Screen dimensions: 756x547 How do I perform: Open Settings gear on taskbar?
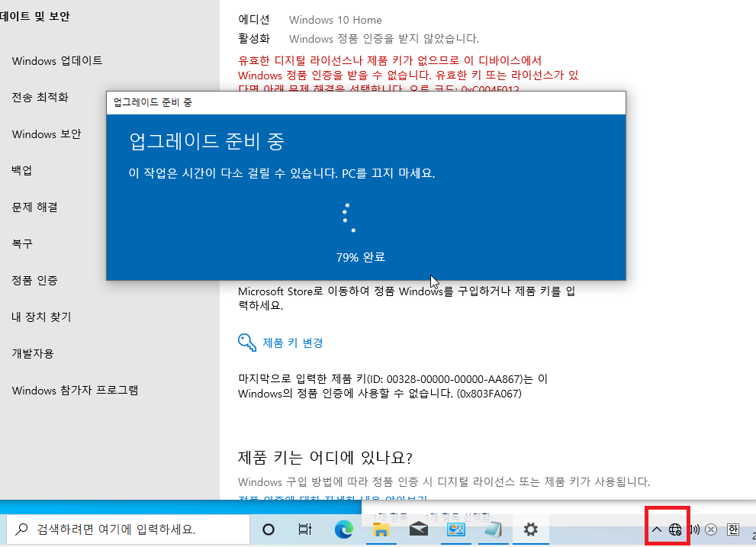[530, 529]
